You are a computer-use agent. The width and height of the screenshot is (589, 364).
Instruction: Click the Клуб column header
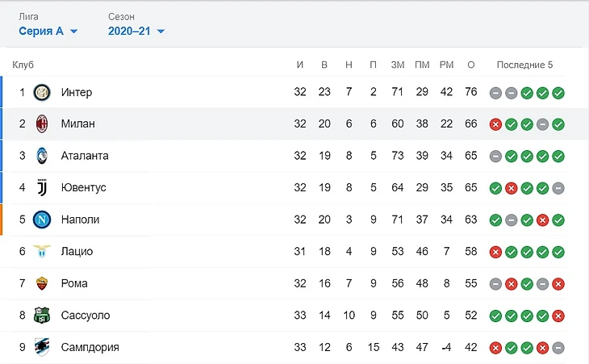(x=23, y=65)
